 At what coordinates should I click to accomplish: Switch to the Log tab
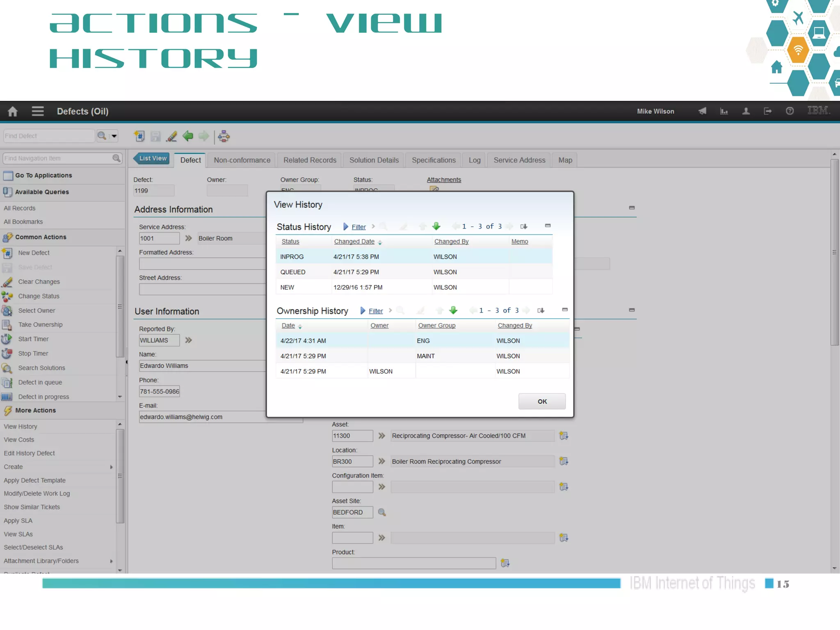pyautogui.click(x=475, y=160)
